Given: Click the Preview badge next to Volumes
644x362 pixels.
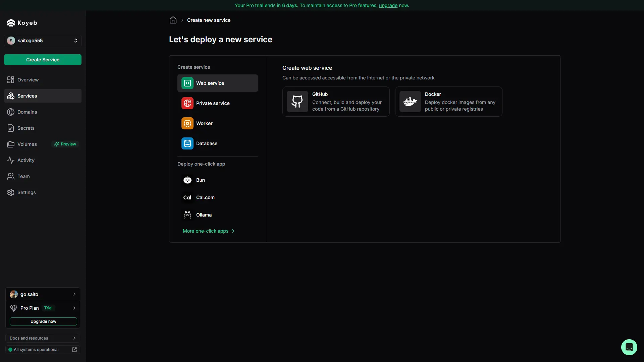Looking at the screenshot, I should [x=65, y=144].
